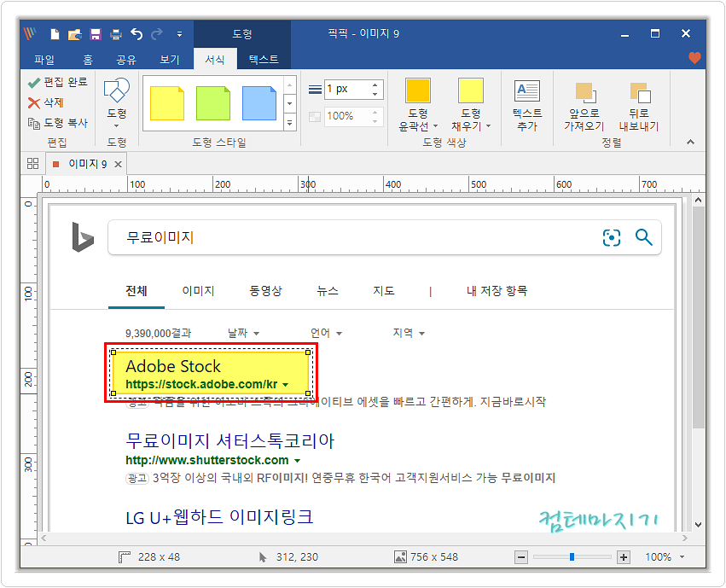Open the 텍스트 ribbon tab

click(x=264, y=59)
